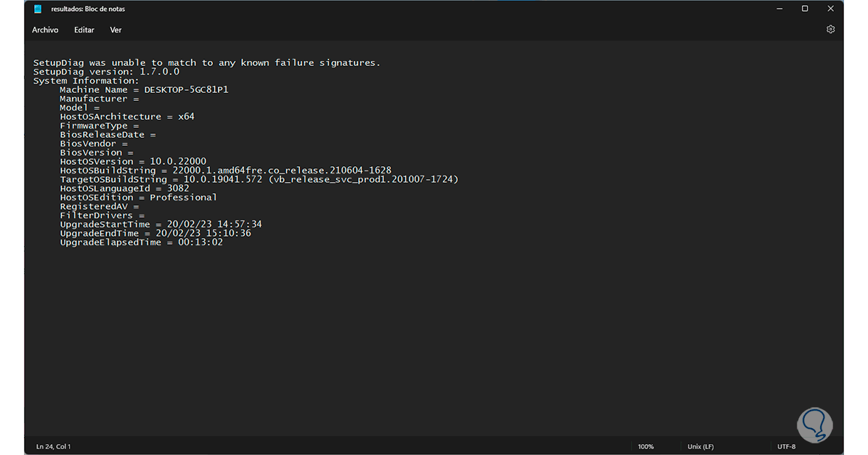Click the UpgradeElapsedTime line
This screenshot has height=455, width=868.
pyautogui.click(x=141, y=242)
